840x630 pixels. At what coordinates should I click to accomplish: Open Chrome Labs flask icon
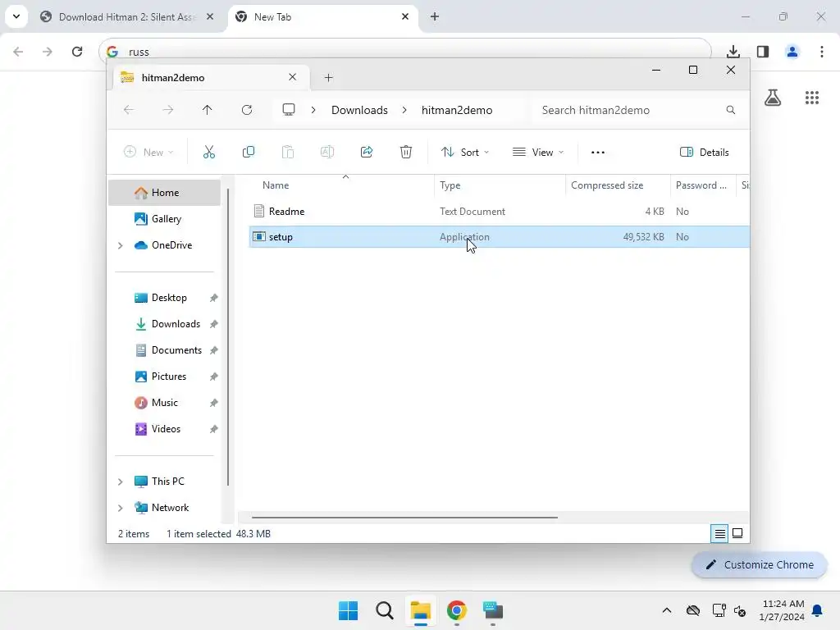773,98
